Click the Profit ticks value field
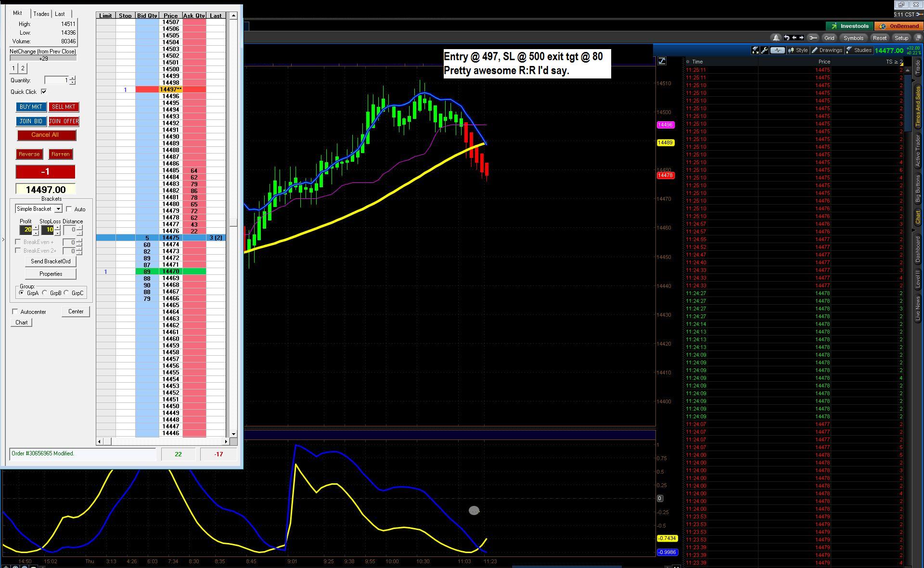The height and width of the screenshot is (568, 924). click(26, 230)
